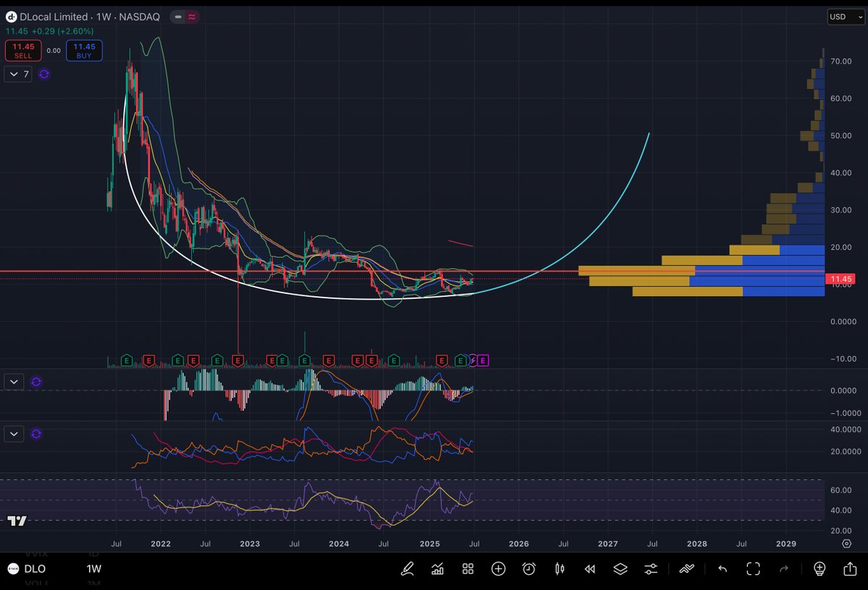
Task: Open chart settings via the sliders icon
Action: [651, 568]
